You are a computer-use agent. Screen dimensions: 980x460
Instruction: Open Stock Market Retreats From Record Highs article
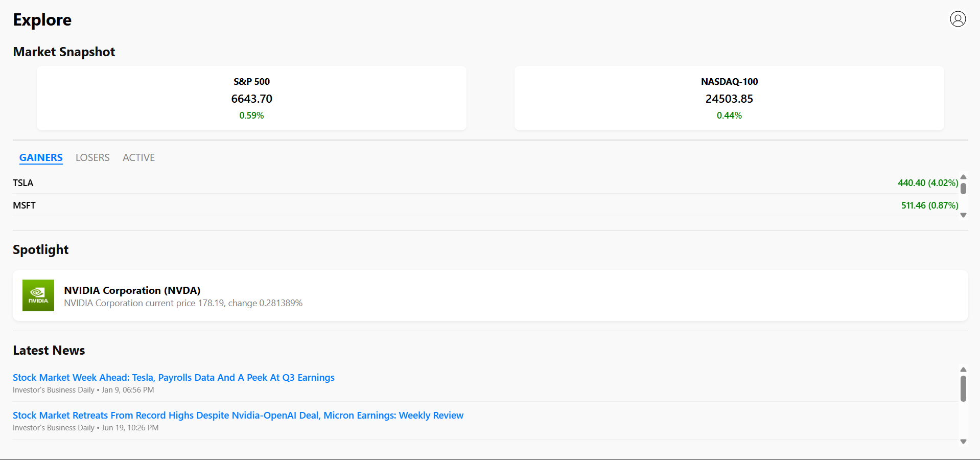tap(238, 416)
